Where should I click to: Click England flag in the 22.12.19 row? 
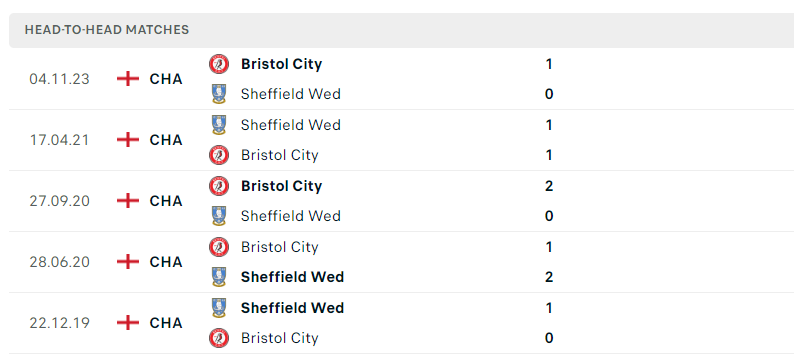point(128,323)
